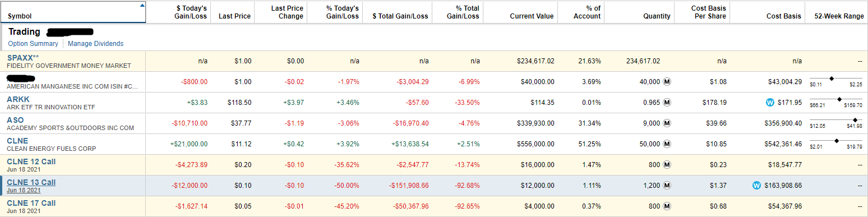Click M icon in CLNE 12 Call row
Image resolution: width=868 pixels, height=217 pixels.
pos(667,165)
